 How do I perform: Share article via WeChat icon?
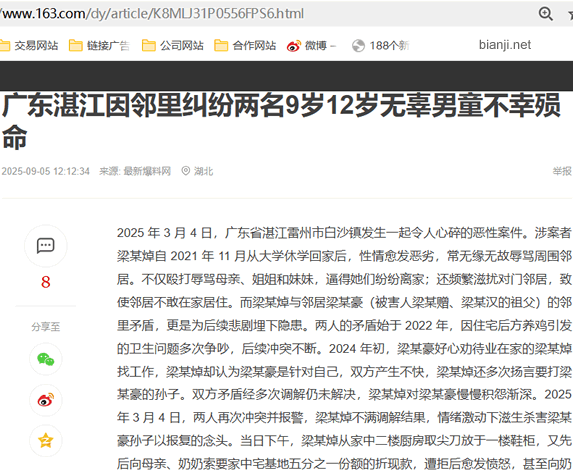click(x=46, y=359)
